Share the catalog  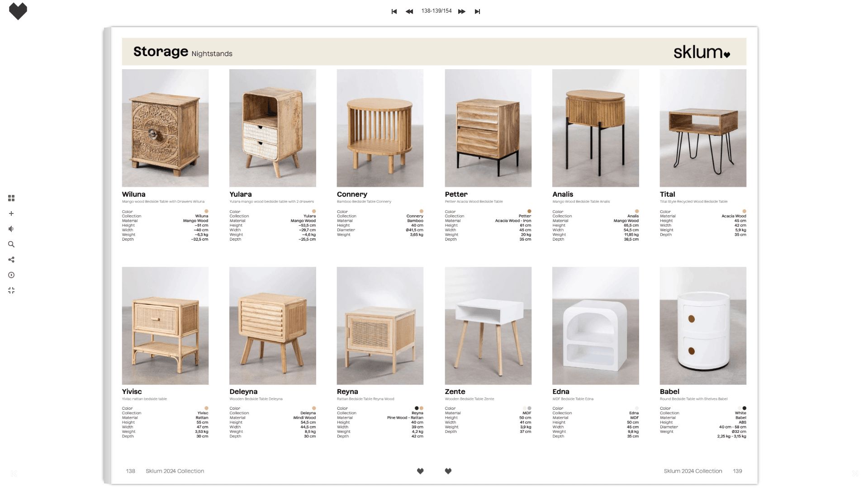tap(11, 259)
